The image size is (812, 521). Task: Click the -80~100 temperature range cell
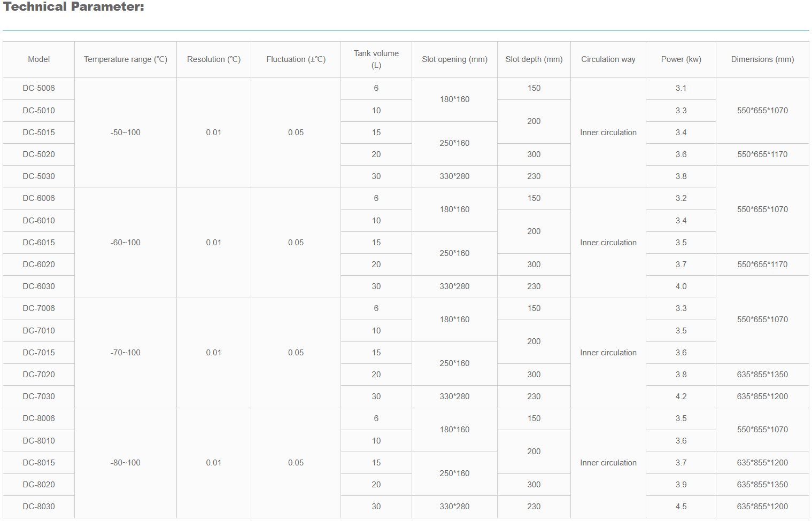(x=126, y=463)
